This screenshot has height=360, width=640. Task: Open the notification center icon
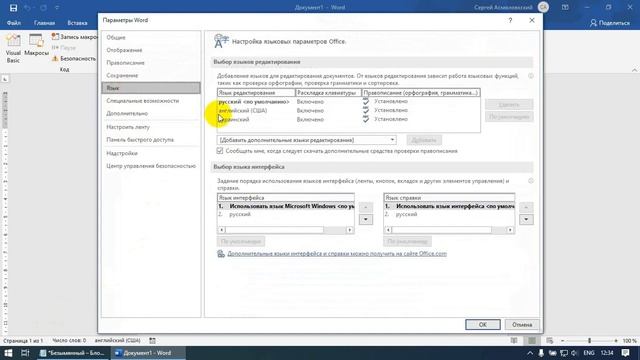tap(625, 353)
